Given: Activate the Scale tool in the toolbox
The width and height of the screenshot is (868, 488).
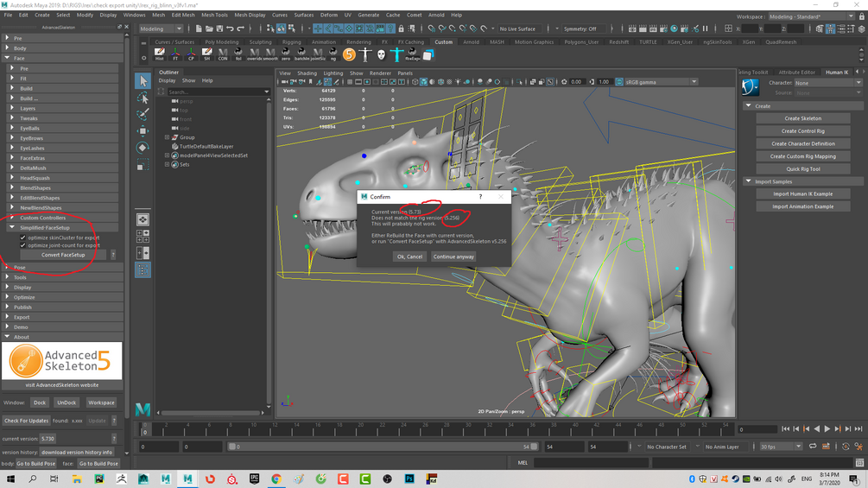Looking at the screenshot, I should point(143,165).
